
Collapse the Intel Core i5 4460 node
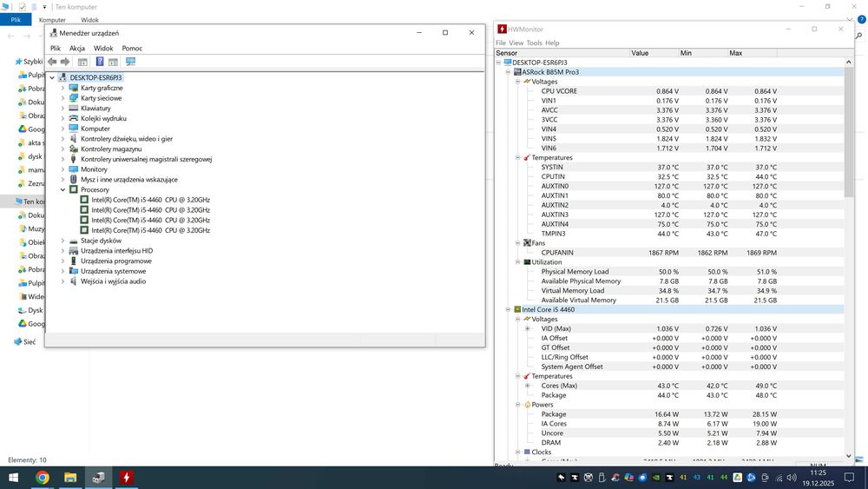point(508,309)
